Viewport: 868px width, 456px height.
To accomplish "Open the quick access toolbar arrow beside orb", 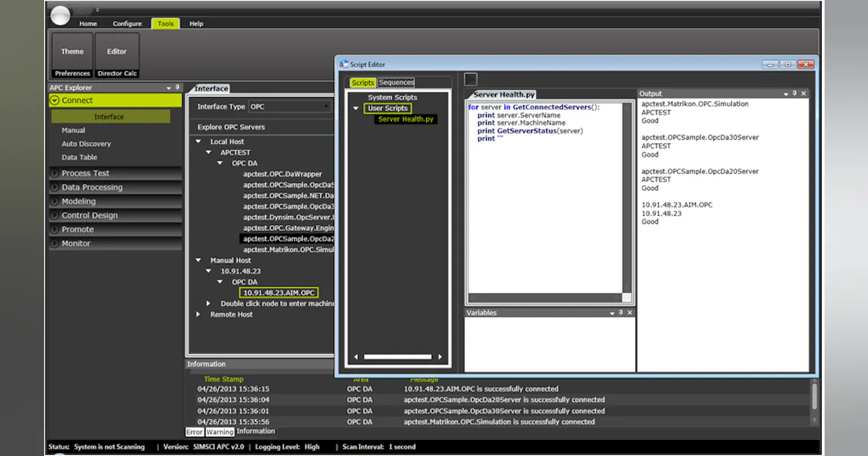I will [97, 10].
